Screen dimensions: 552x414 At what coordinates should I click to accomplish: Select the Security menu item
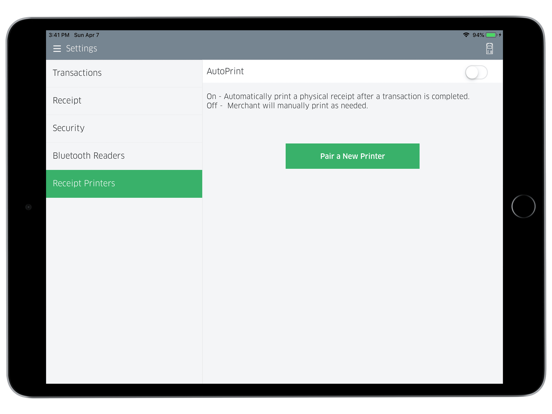124,128
